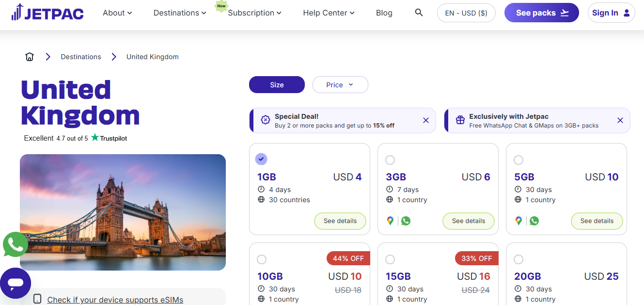
Task: Click the New badge above Subscription
Action: (x=221, y=6)
